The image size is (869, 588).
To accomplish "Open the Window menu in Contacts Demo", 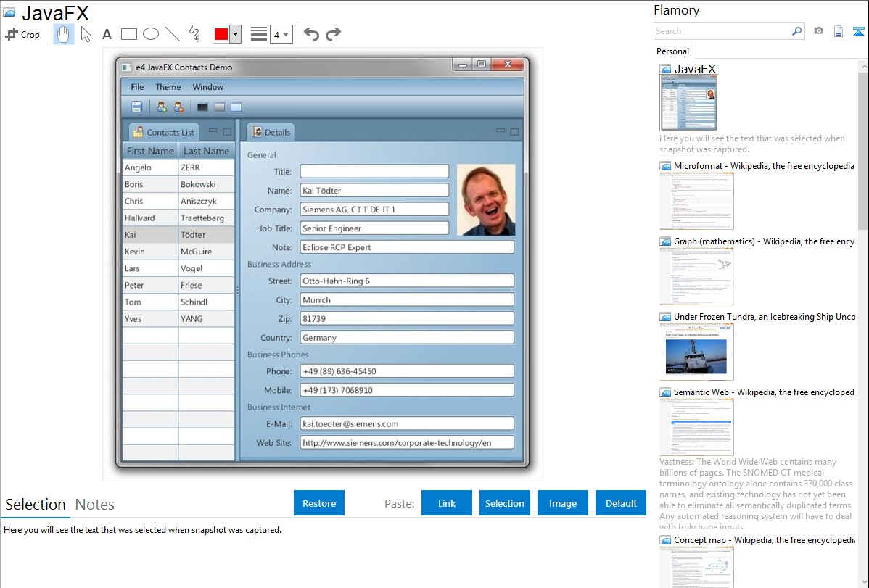I will coord(208,87).
